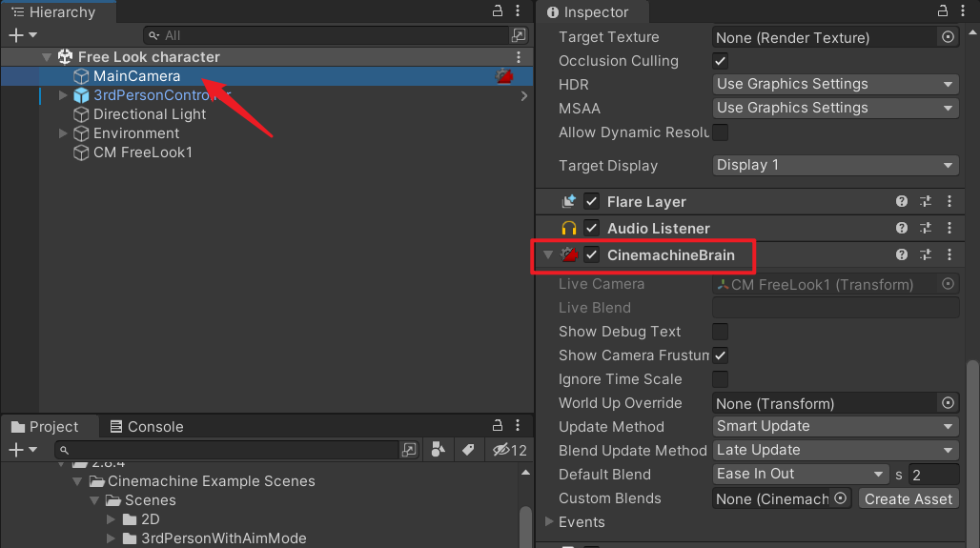Click the Hierarchy search scene-picker icon
Image resolution: width=980 pixels, height=548 pixels.
(x=519, y=35)
